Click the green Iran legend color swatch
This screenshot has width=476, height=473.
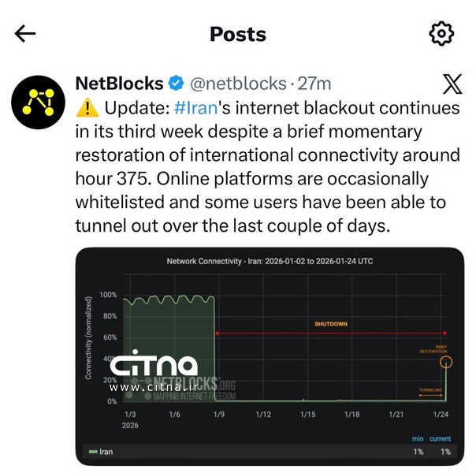click(92, 452)
